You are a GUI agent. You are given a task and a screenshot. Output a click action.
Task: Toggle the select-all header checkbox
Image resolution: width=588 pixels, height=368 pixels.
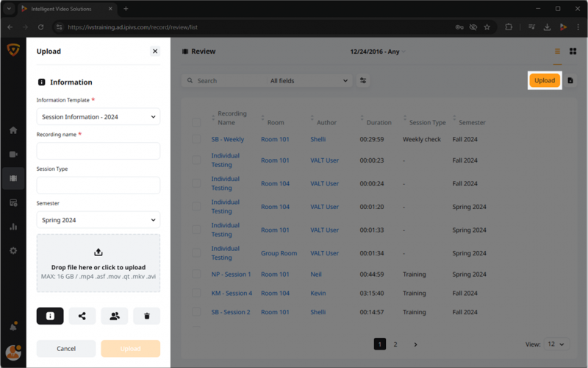[x=196, y=122]
